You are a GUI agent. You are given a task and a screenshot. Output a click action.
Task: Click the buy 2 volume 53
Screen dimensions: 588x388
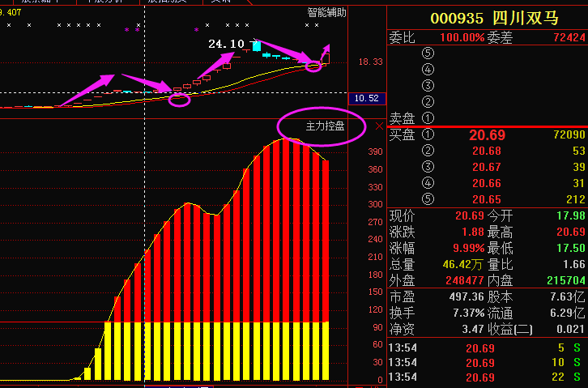578,151
